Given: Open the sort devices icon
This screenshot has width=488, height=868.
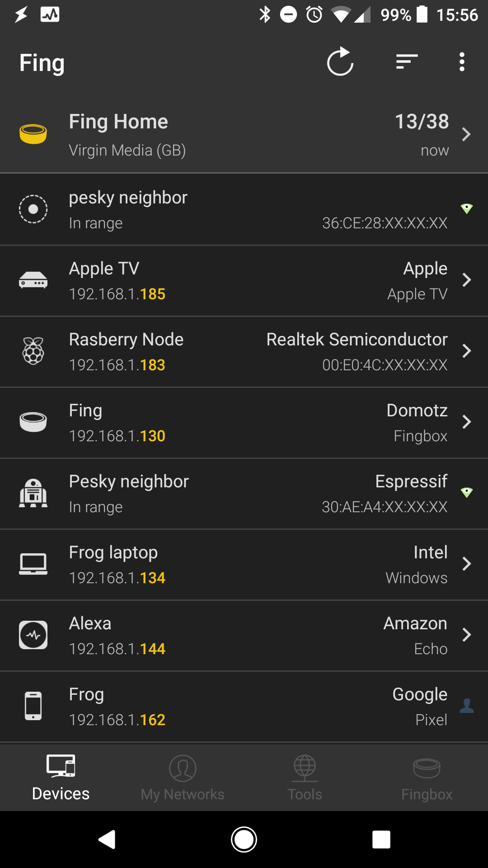Looking at the screenshot, I should click(407, 62).
